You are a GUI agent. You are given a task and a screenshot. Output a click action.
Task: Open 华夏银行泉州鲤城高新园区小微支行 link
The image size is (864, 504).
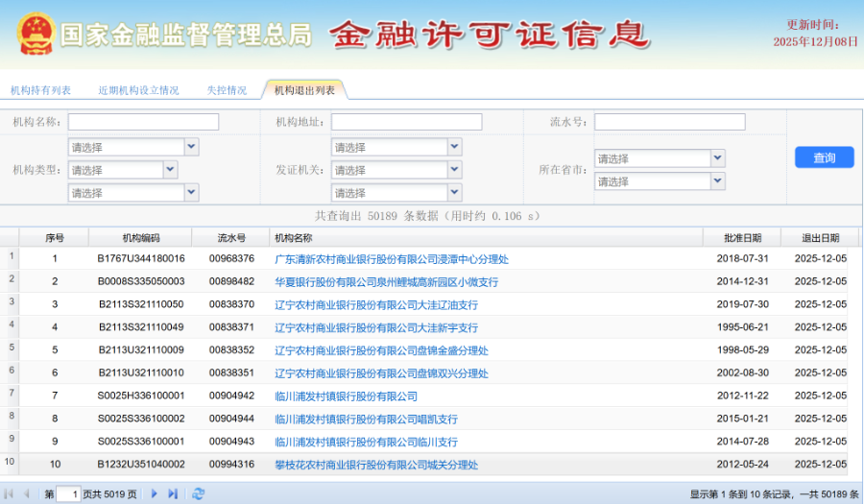[386, 282]
